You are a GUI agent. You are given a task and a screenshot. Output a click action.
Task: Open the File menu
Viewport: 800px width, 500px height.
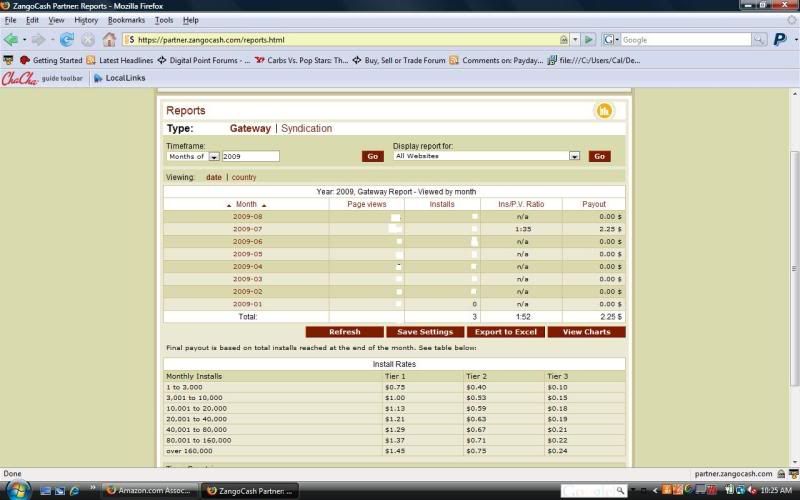coord(10,20)
